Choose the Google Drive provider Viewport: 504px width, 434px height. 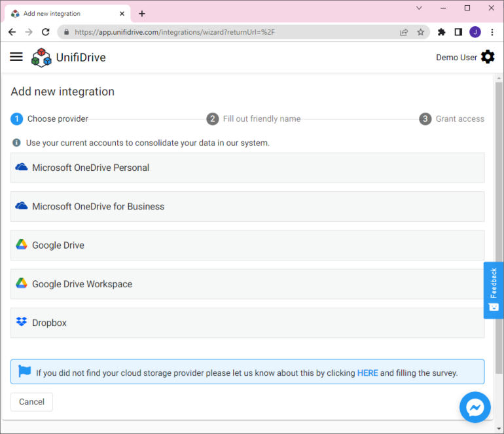point(247,245)
